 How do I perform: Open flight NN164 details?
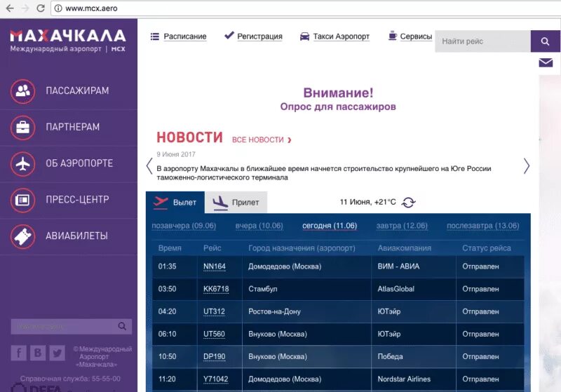click(215, 266)
